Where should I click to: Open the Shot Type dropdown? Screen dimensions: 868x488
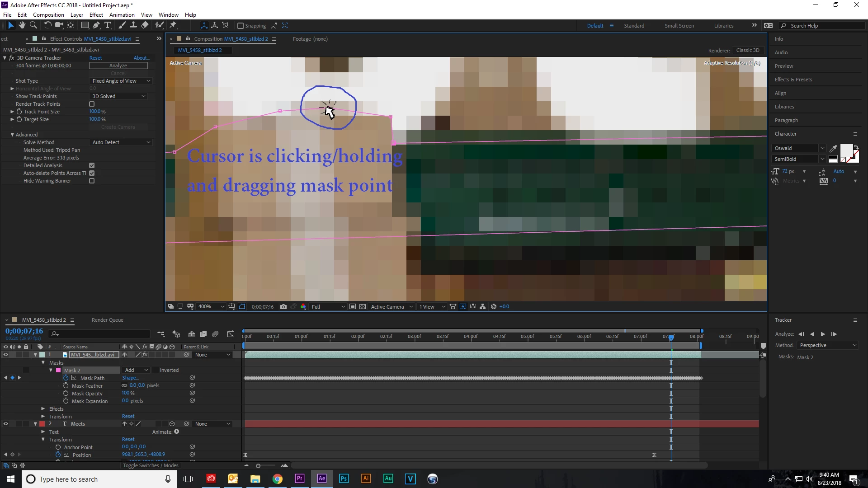pyautogui.click(x=121, y=81)
